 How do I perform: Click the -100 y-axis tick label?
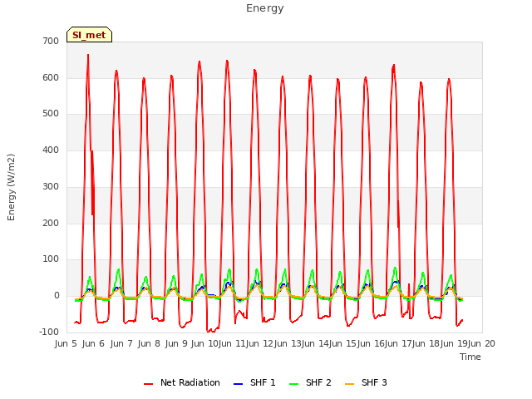click(49, 332)
